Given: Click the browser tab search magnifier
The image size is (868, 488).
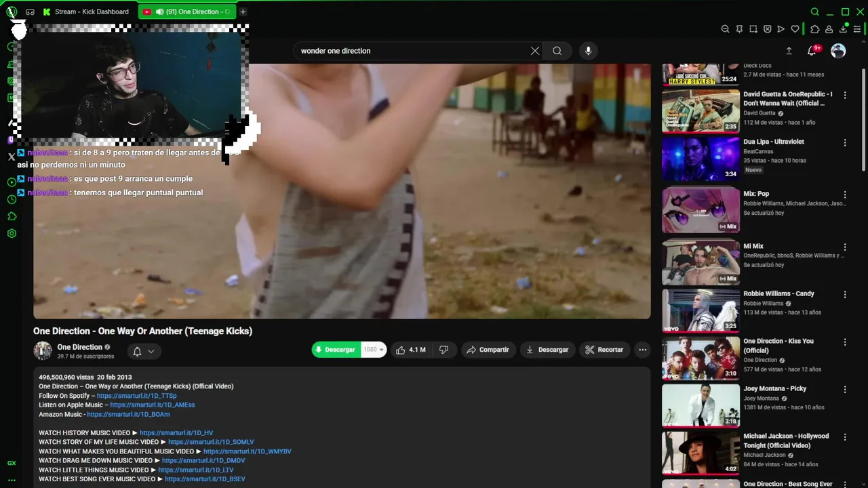Looking at the screenshot, I should (815, 12).
